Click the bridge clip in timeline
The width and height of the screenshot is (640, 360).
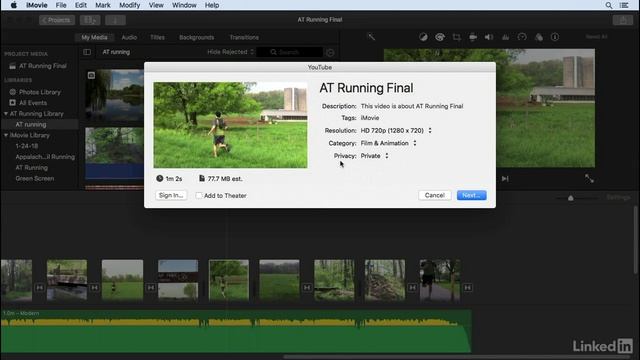pos(67,280)
